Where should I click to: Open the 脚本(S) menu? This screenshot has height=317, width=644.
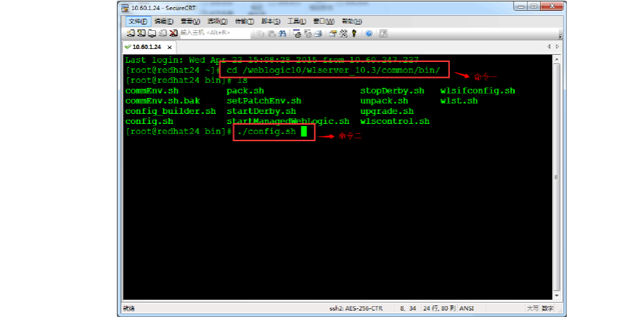click(x=270, y=22)
